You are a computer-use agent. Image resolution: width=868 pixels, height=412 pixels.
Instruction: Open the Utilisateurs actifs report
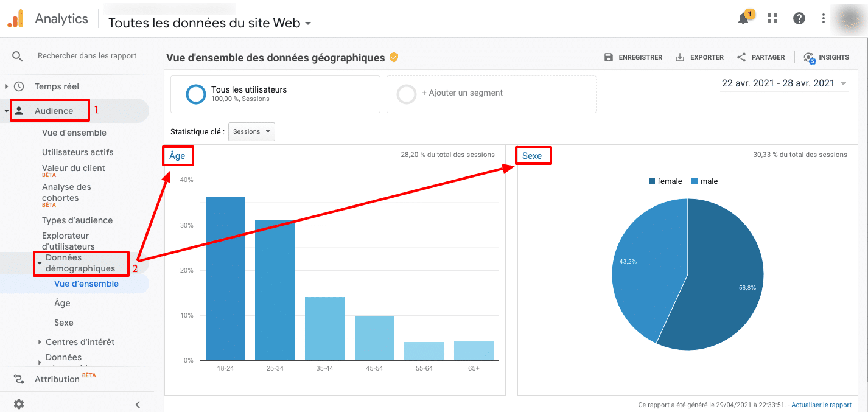[x=77, y=152]
